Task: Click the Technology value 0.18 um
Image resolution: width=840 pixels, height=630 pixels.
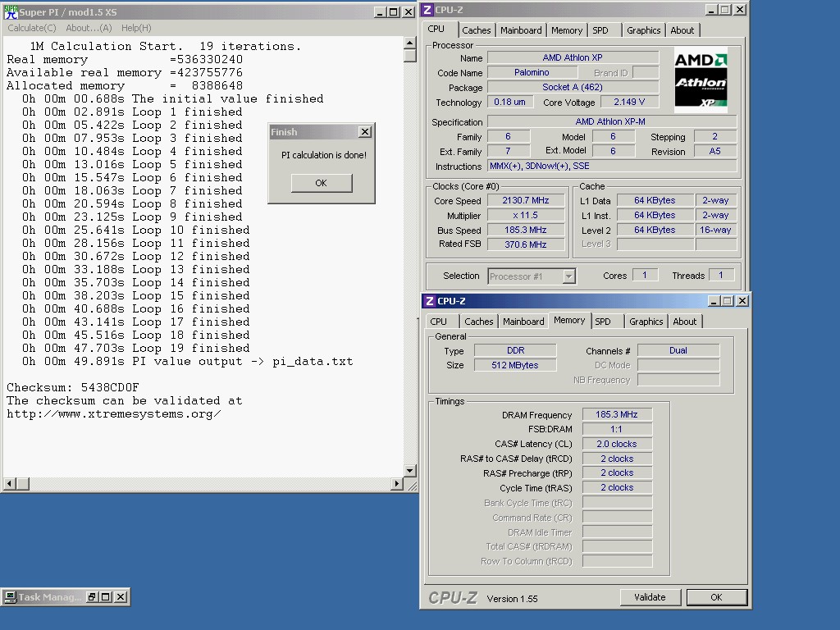Action: [510, 102]
